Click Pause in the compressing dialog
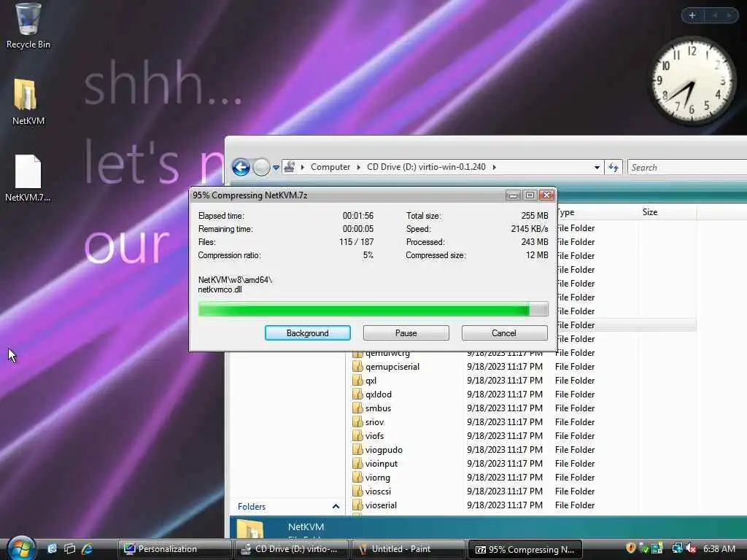The height and width of the screenshot is (560, 747). (x=406, y=332)
